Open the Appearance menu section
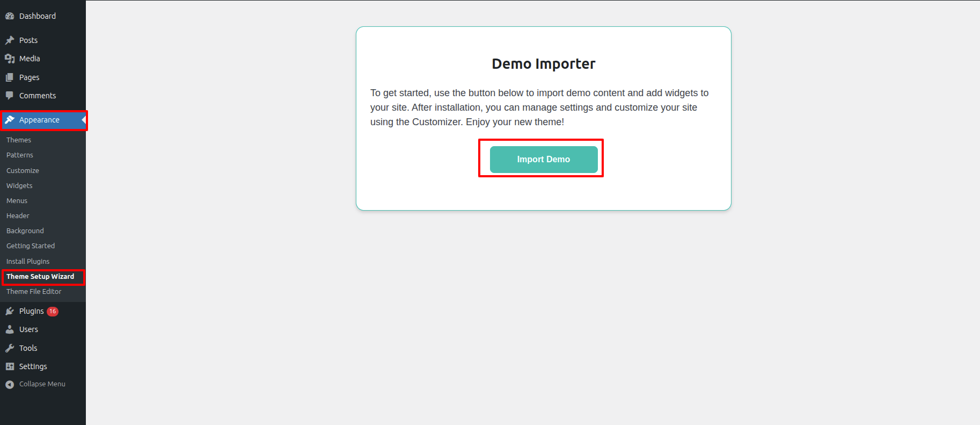Image resolution: width=980 pixels, height=425 pixels. (x=39, y=120)
